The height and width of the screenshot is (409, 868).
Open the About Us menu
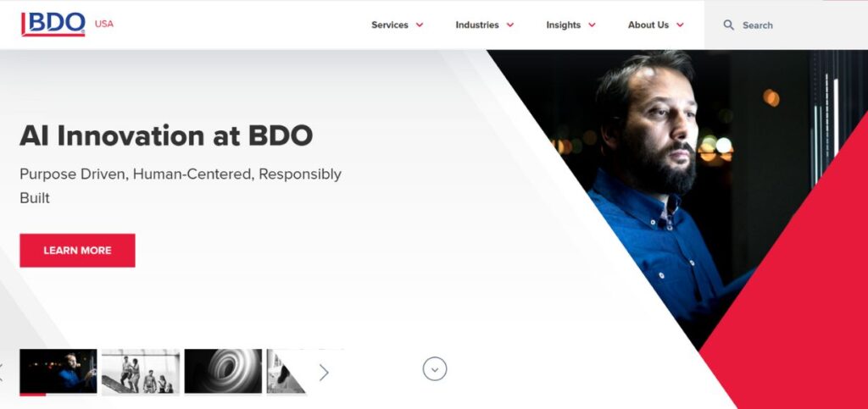[648, 25]
